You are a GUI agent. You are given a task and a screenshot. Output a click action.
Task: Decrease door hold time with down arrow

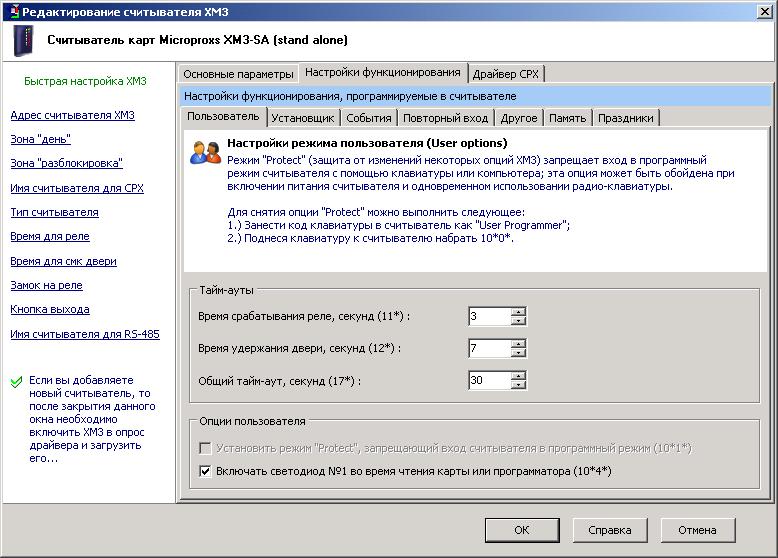point(518,353)
